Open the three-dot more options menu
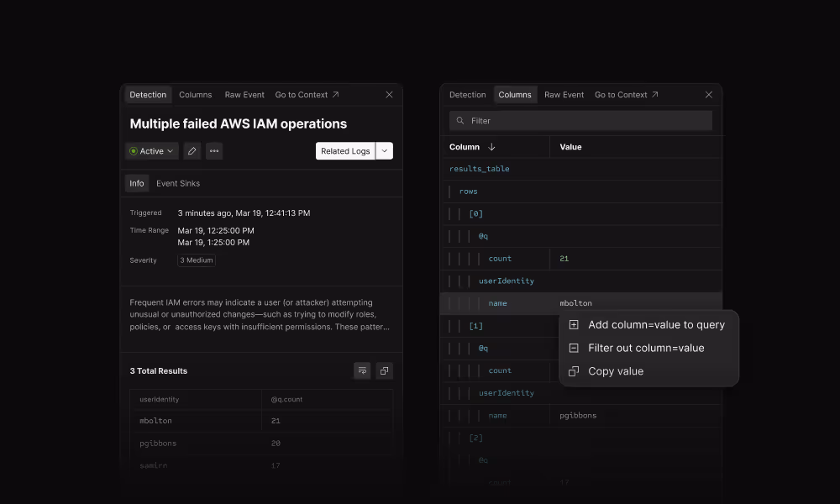 click(x=214, y=151)
